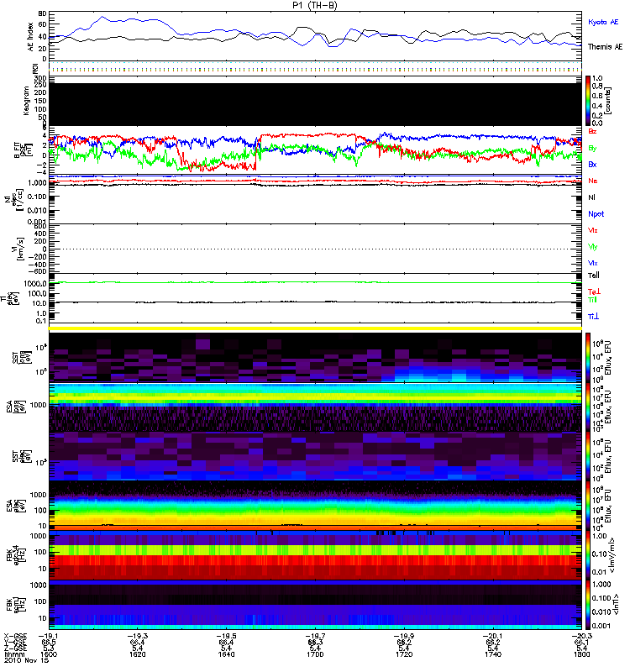The height and width of the screenshot is (672, 630).
Task: Click the FBK scm Hz axis label
Action: (x=14, y=605)
